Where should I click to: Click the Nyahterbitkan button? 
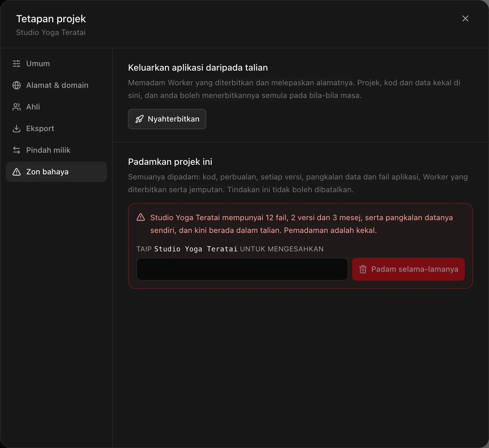tap(167, 119)
